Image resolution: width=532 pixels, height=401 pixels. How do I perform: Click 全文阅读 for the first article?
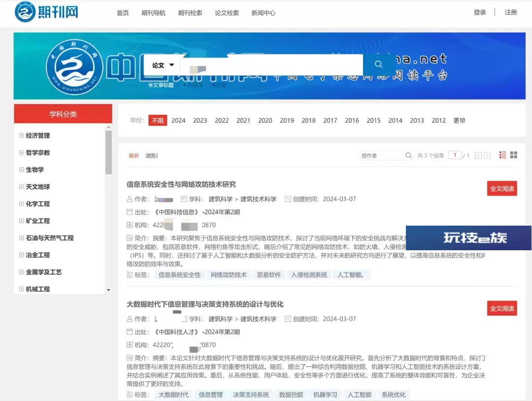(501, 189)
